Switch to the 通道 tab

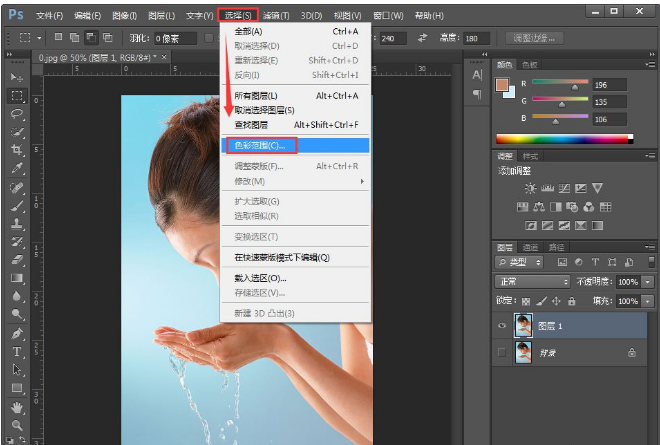click(x=531, y=246)
